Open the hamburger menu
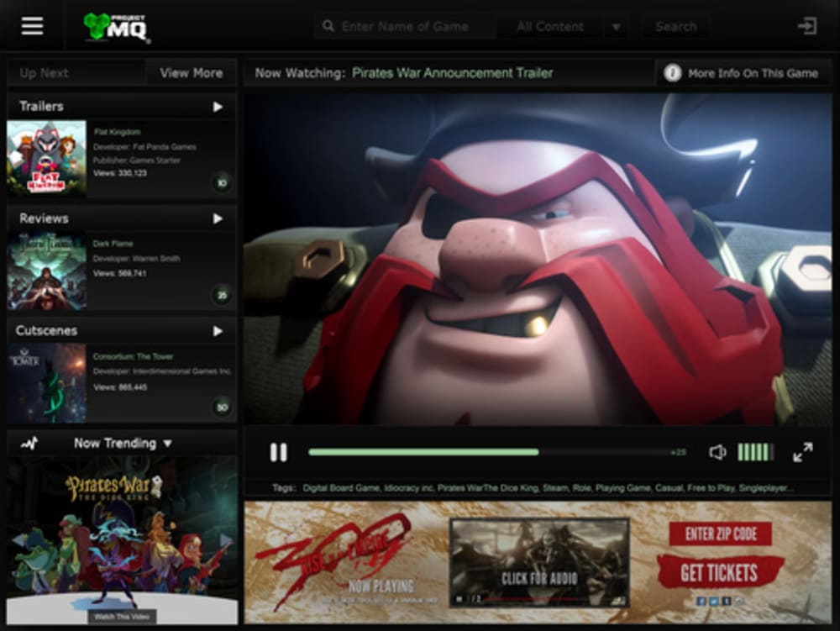 click(32, 26)
